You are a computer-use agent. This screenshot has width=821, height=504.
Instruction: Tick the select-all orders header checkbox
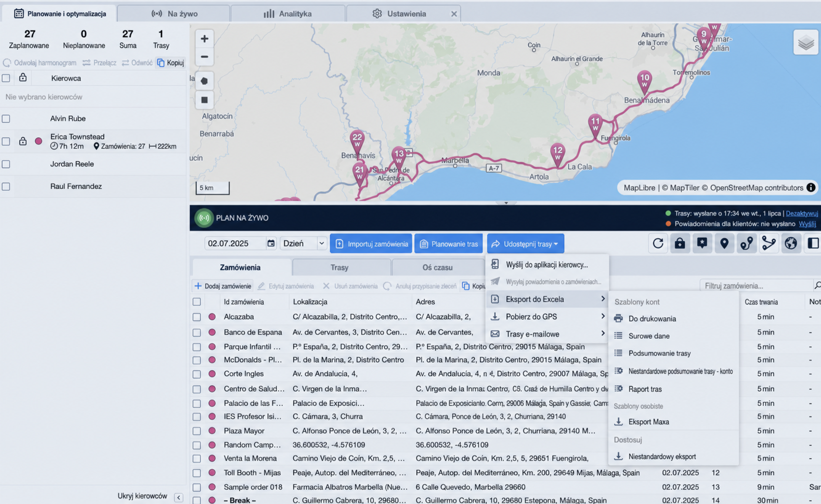pyautogui.click(x=197, y=302)
